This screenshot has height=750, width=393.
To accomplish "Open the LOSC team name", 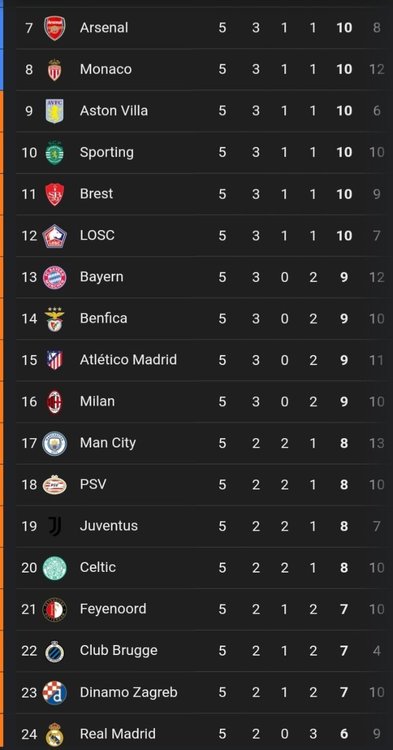I will coord(97,235).
